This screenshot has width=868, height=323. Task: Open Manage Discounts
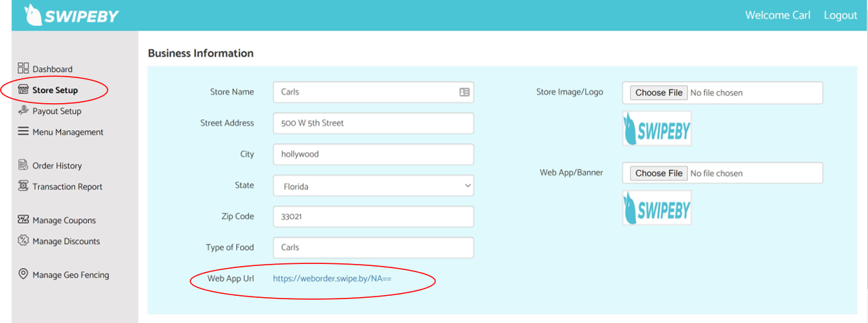point(66,242)
